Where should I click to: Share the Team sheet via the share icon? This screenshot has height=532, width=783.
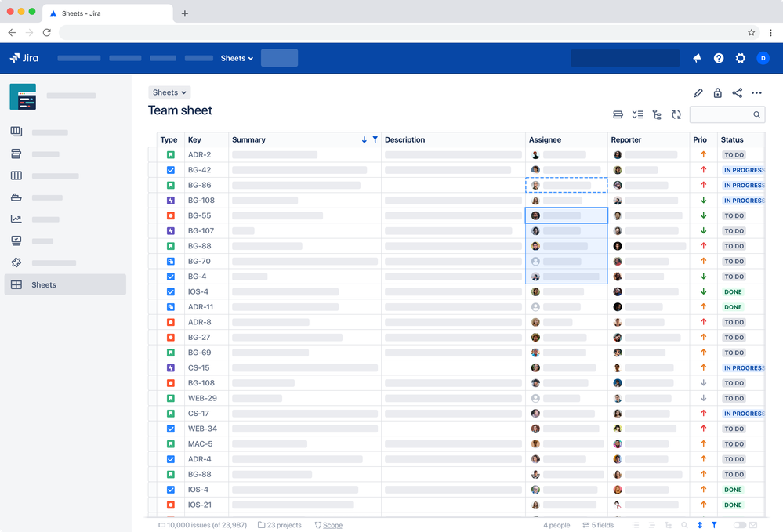tap(737, 92)
